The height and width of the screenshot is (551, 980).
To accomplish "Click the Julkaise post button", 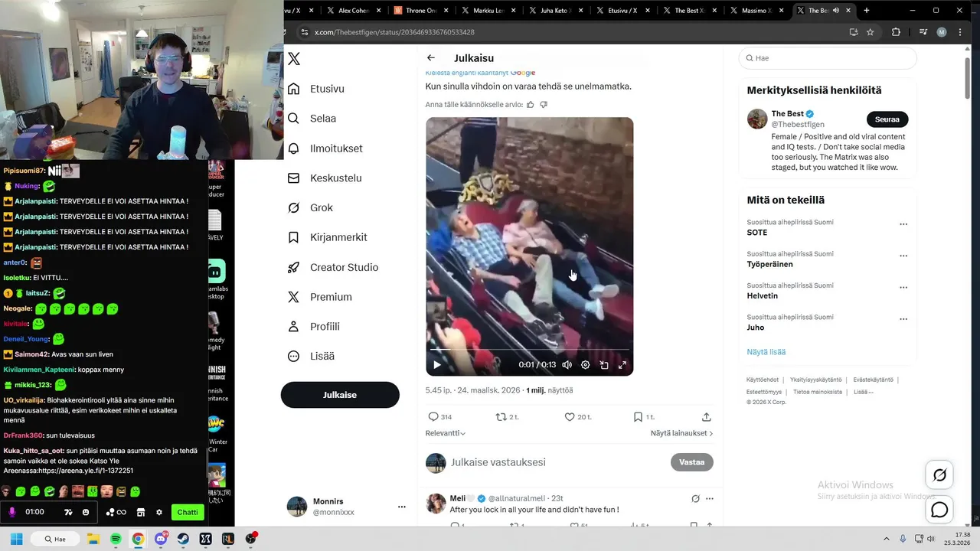I will click(x=340, y=395).
